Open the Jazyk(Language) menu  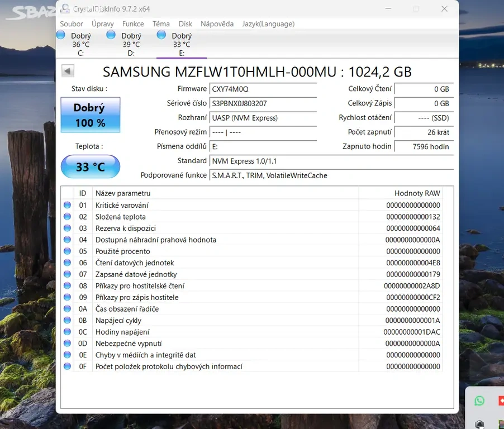pyautogui.click(x=268, y=23)
